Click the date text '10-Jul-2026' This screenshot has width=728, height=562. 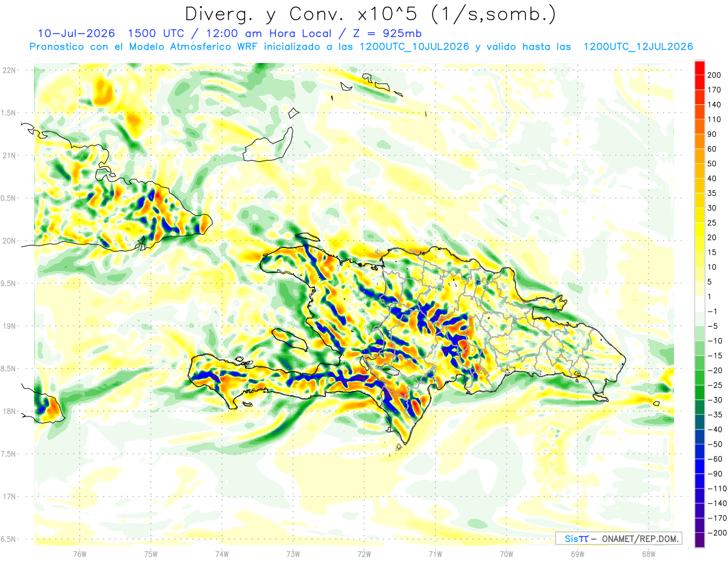click(77, 33)
